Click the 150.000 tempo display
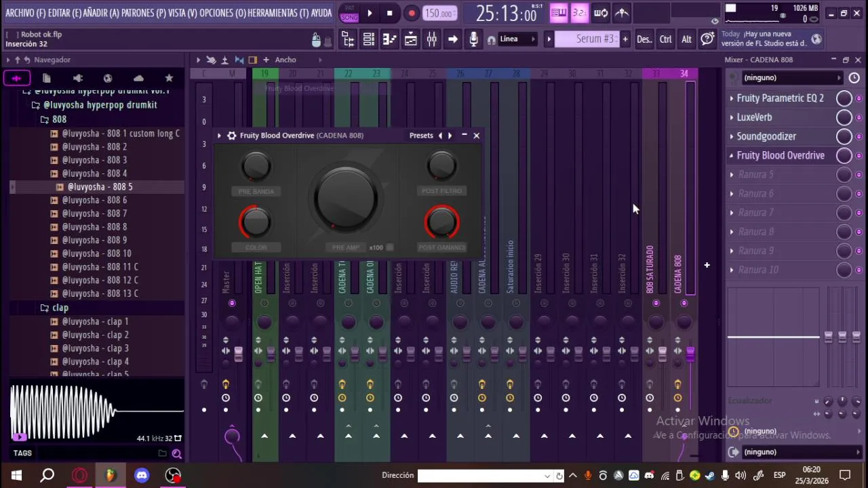The image size is (868, 488). pos(439,13)
